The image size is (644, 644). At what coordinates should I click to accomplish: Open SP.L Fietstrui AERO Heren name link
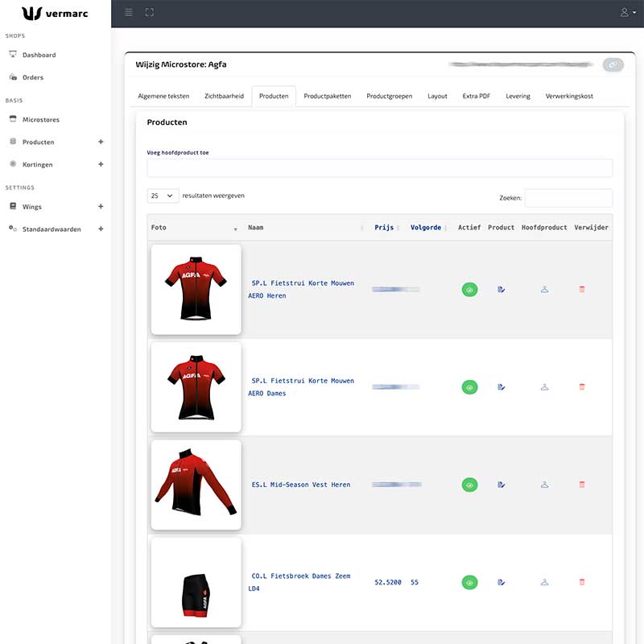click(x=301, y=290)
